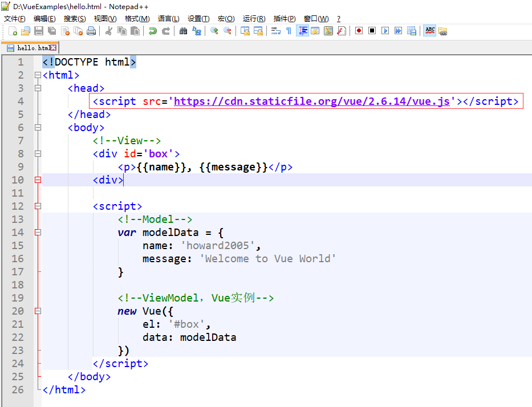
Task: Collapse the div id='box' fold on line 8
Action: [x=38, y=154]
